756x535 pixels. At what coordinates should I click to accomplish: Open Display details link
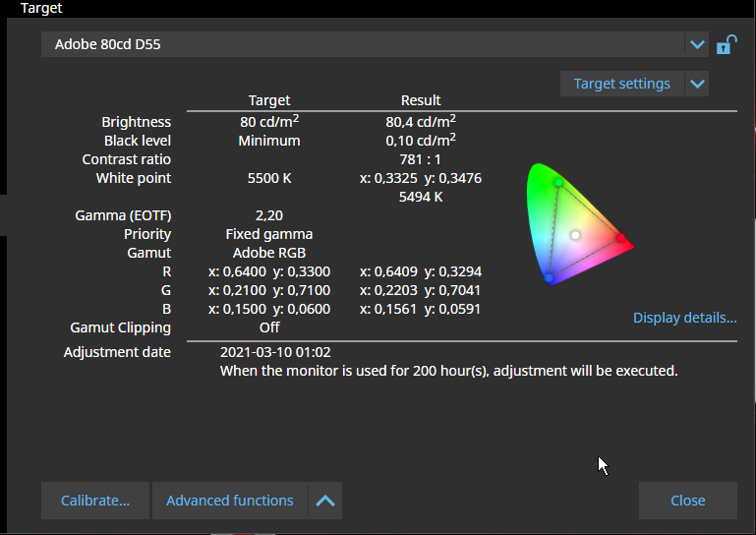coord(684,318)
